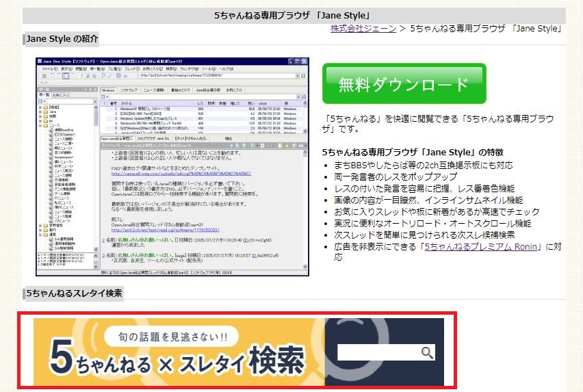Open the 株式会社ジェーン breadcrumb link
The width and height of the screenshot is (583, 392).
pyautogui.click(x=363, y=29)
